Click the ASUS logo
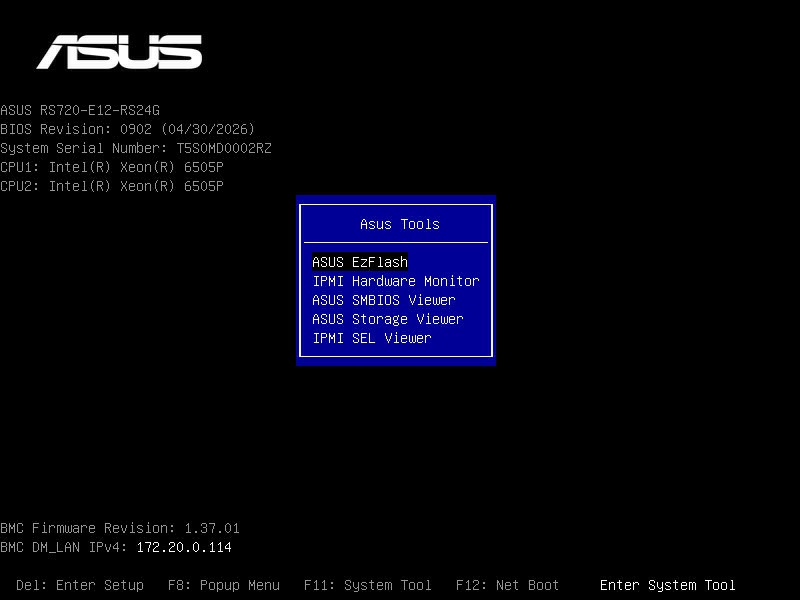The width and height of the screenshot is (800, 600). click(x=119, y=52)
